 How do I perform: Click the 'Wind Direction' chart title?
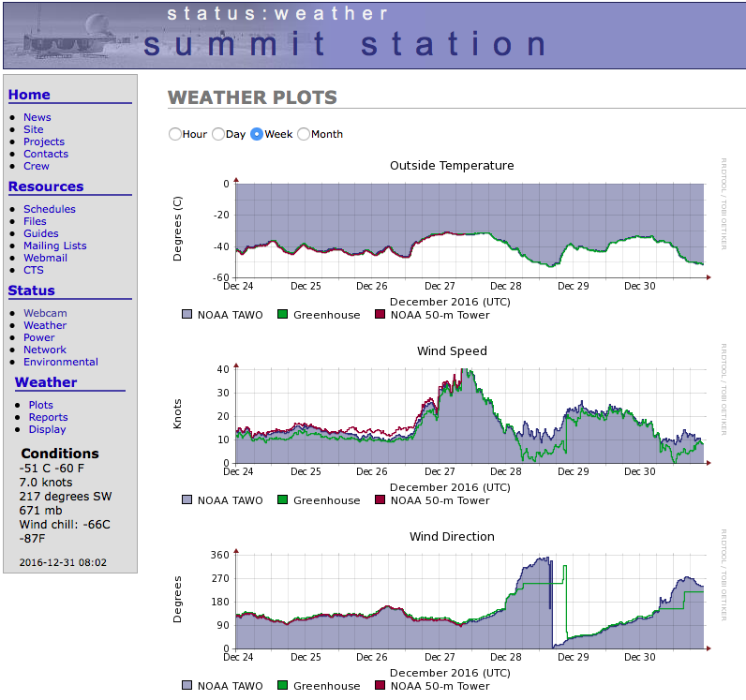click(x=452, y=537)
